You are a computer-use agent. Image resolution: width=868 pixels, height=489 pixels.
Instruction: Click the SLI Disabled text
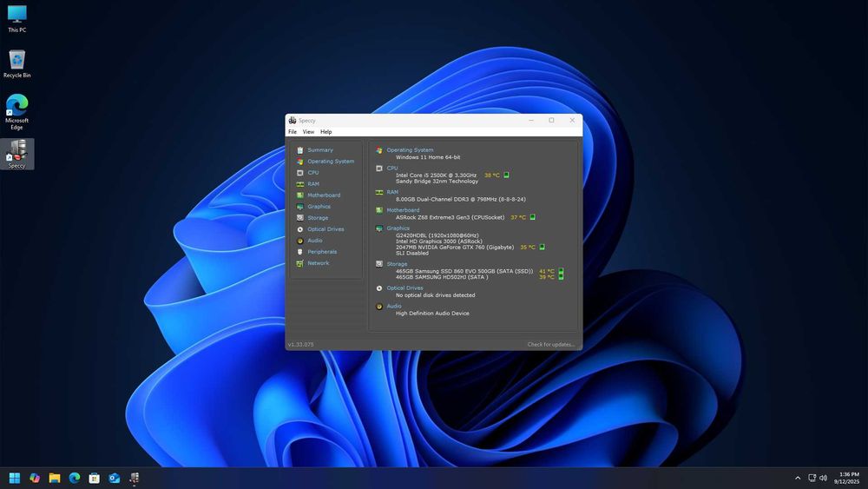click(x=411, y=253)
